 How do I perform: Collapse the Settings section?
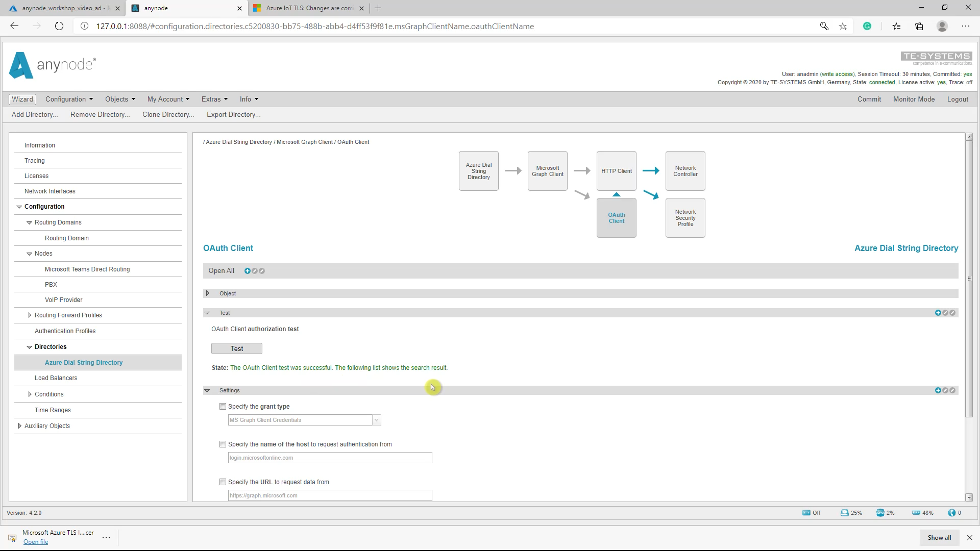pos(207,390)
